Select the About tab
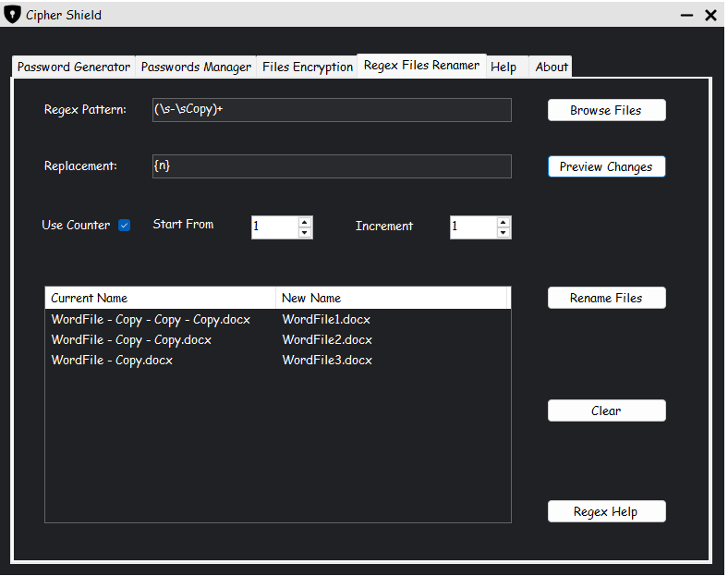728x576 pixels. [552, 67]
